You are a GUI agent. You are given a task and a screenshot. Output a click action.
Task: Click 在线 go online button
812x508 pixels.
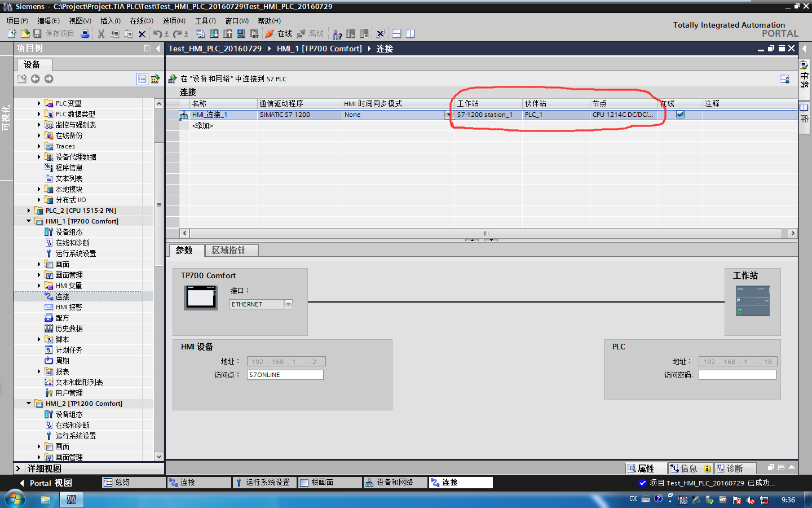(279, 34)
